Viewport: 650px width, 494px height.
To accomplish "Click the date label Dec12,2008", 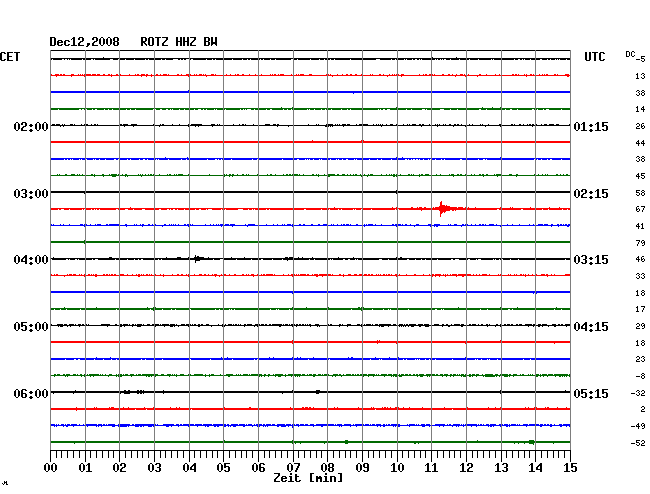I will (84, 42).
